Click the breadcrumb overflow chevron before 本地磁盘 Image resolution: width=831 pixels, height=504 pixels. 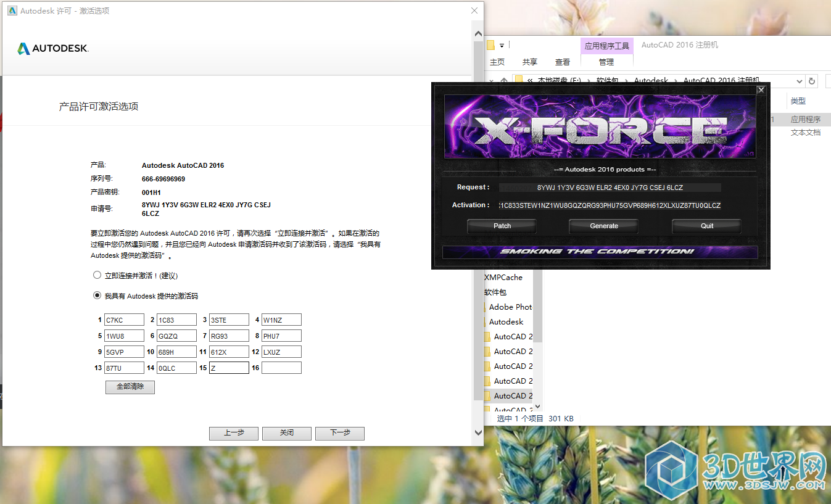531,81
